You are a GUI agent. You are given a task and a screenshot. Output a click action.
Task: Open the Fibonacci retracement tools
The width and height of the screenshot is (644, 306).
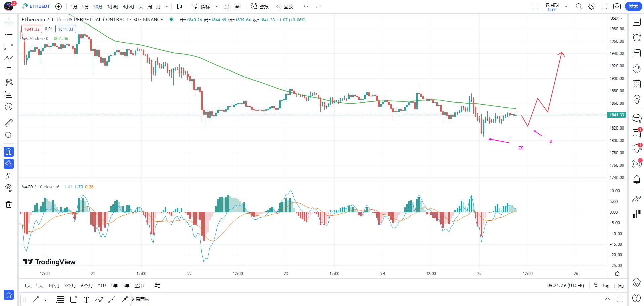(9, 46)
